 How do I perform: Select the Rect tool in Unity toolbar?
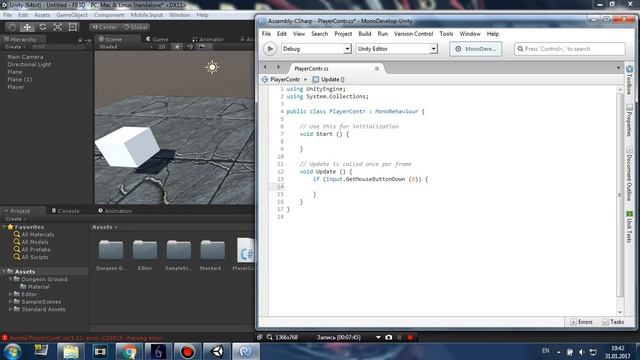point(73,27)
